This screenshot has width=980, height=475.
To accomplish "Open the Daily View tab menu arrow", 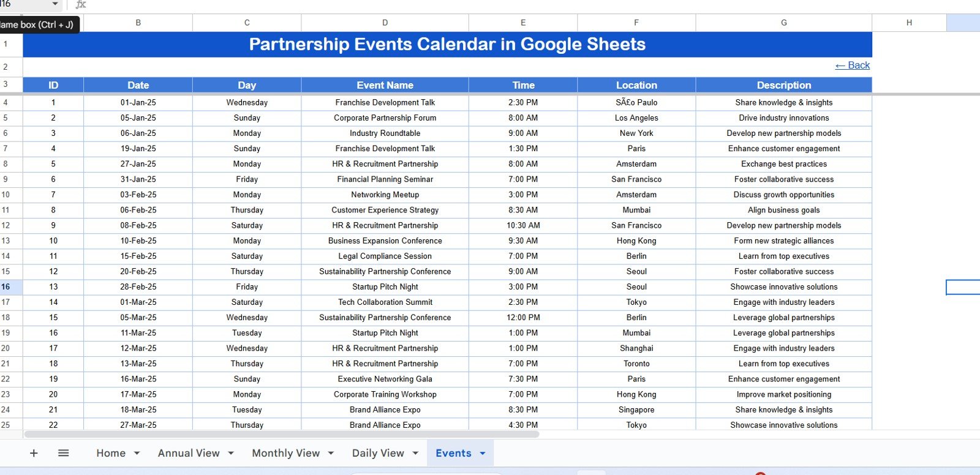I will pyautogui.click(x=415, y=454).
